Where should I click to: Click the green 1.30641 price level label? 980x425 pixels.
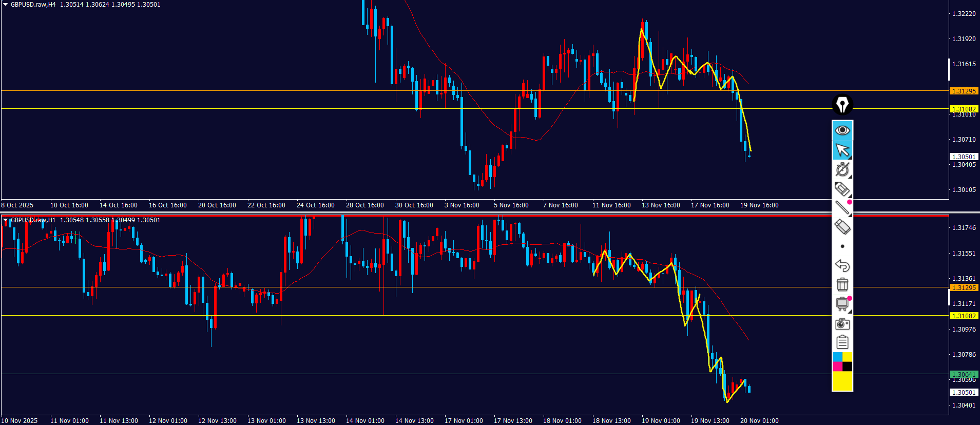click(x=964, y=374)
